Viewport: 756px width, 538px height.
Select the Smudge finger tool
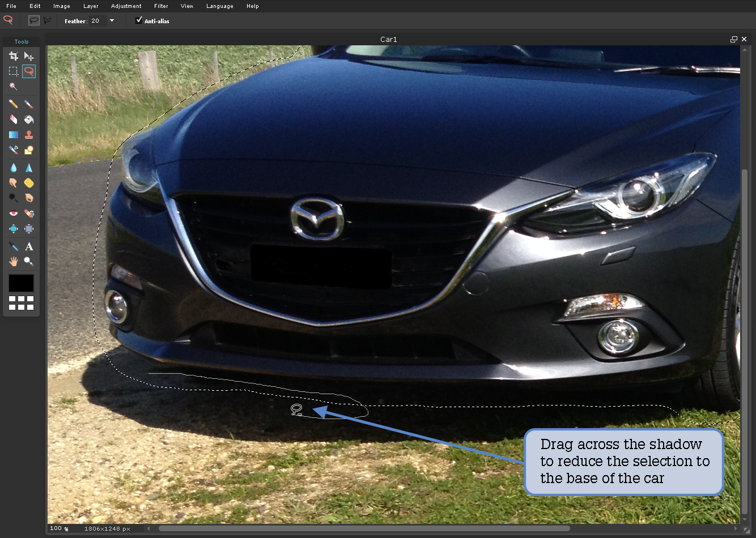point(14,183)
